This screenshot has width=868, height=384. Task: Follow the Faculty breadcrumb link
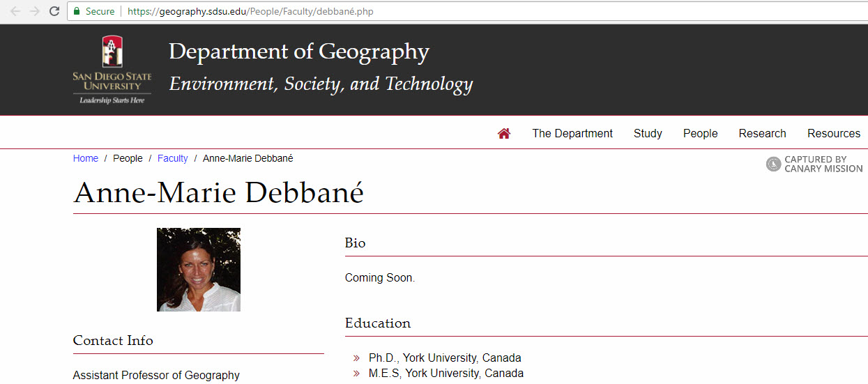[172, 158]
